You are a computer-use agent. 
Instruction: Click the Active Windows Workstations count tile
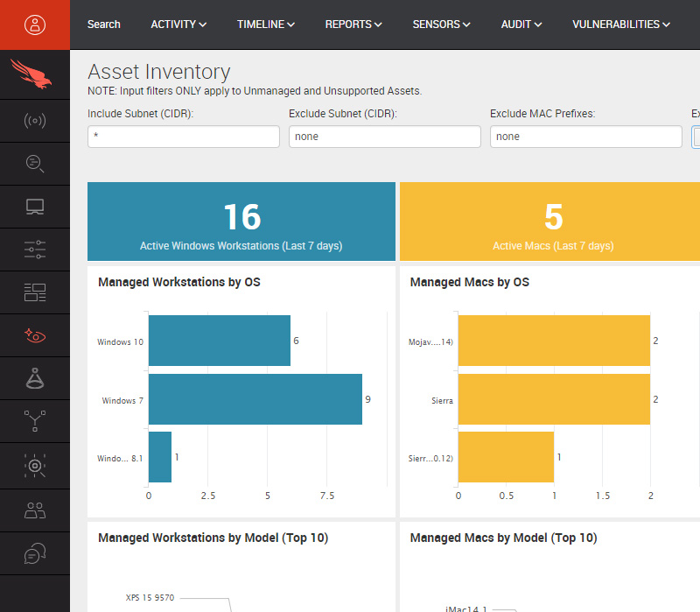(x=241, y=222)
